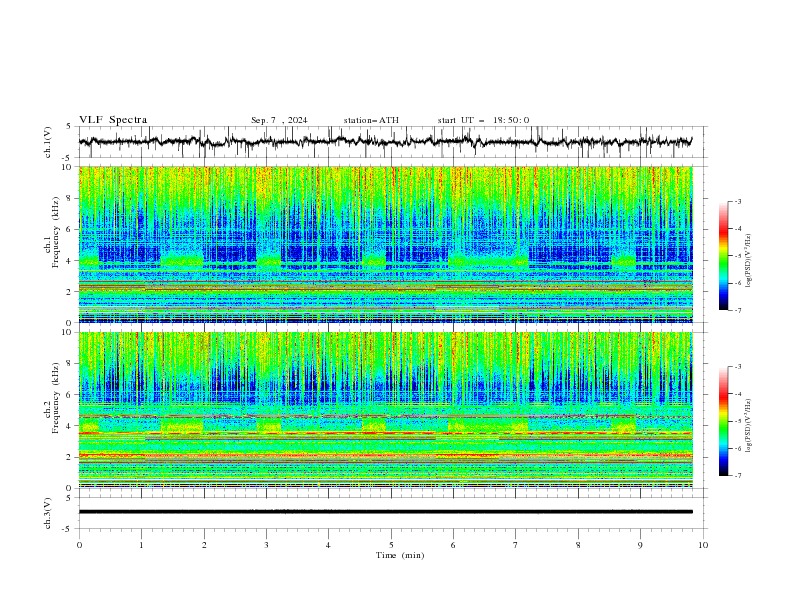792x612 pixels.
Task: Click the 'ch.3(V)' waveform axis label
Action: 48,513
